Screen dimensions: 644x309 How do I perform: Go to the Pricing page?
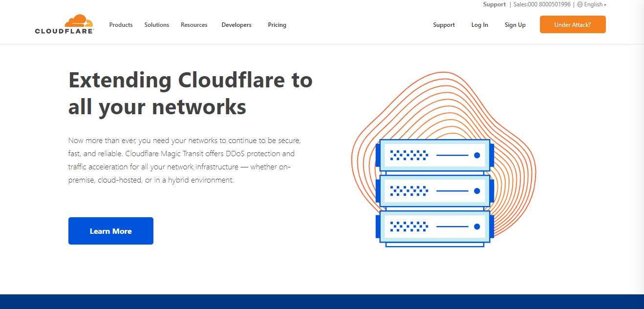click(x=277, y=25)
